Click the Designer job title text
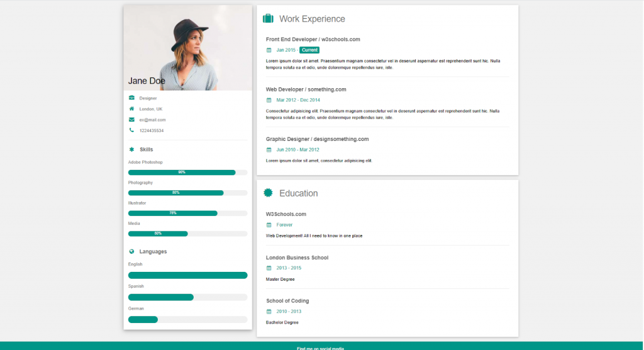 click(x=148, y=98)
